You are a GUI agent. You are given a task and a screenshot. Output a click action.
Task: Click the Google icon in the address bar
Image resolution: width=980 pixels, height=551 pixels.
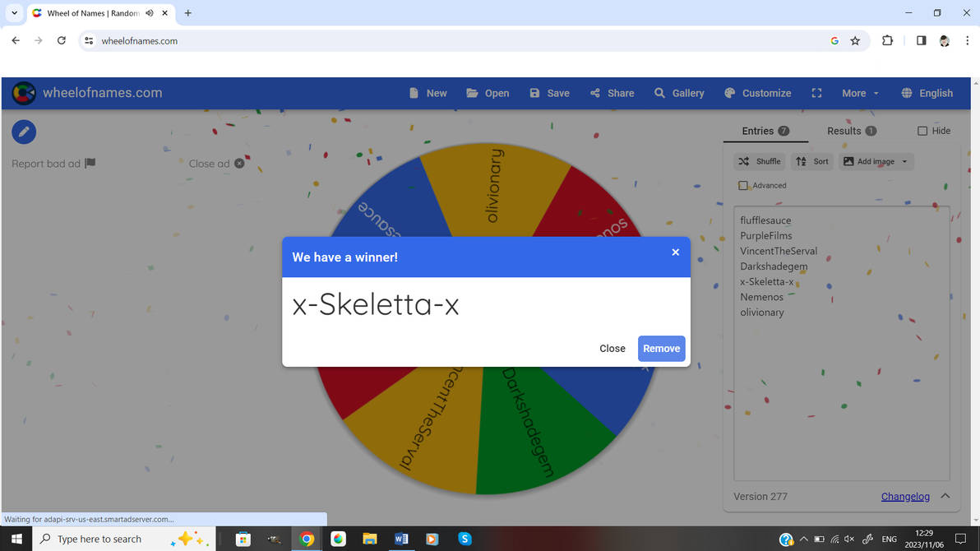pyautogui.click(x=834, y=40)
